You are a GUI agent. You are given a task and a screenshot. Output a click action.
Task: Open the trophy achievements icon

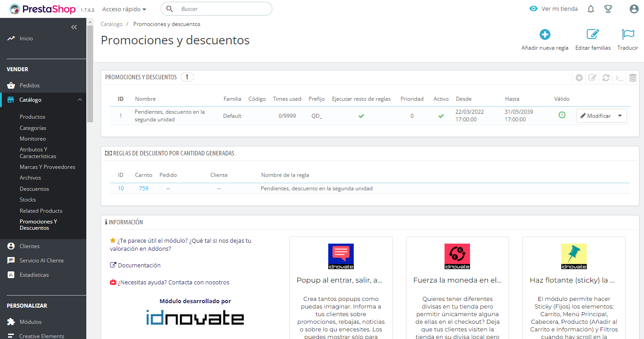(x=608, y=9)
